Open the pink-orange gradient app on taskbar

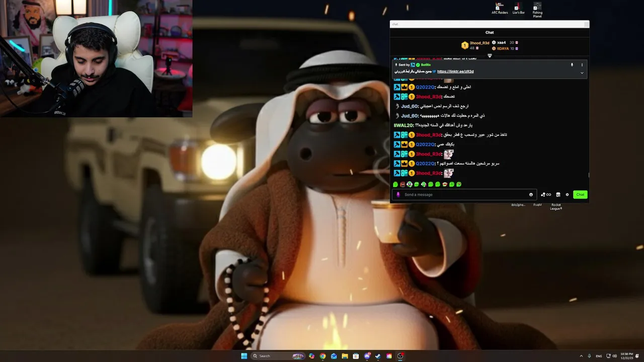click(389, 356)
